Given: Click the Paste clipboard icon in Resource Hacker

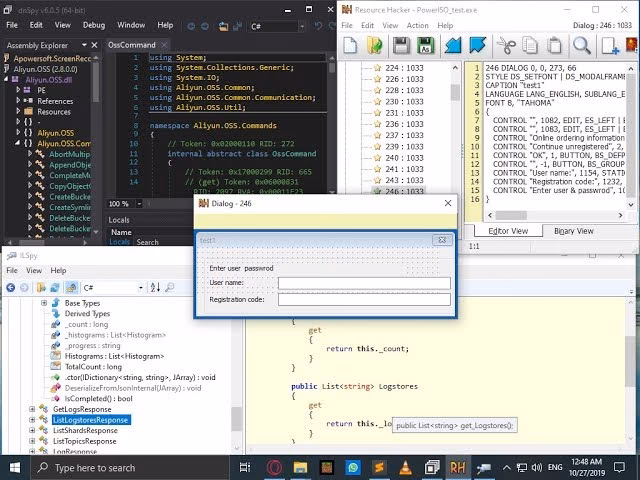Looking at the screenshot, I should click(x=554, y=45).
